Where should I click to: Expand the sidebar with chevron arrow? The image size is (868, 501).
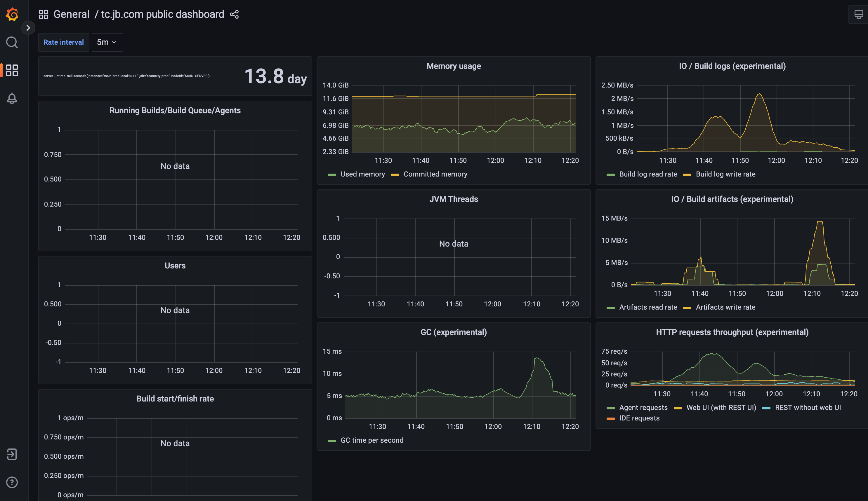28,27
